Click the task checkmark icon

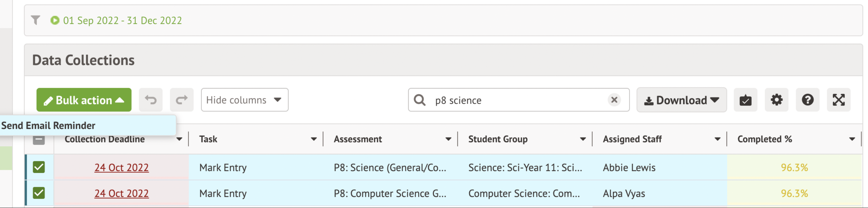745,100
